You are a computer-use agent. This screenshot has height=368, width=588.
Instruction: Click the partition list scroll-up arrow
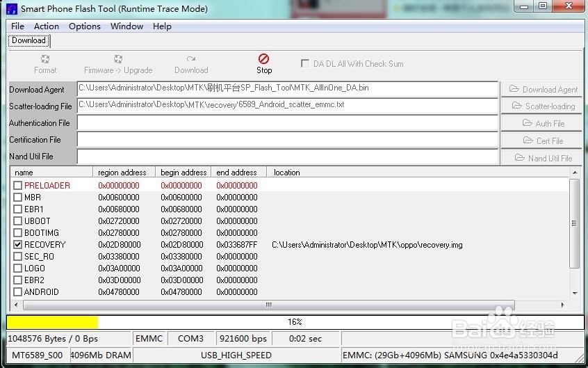575,173
